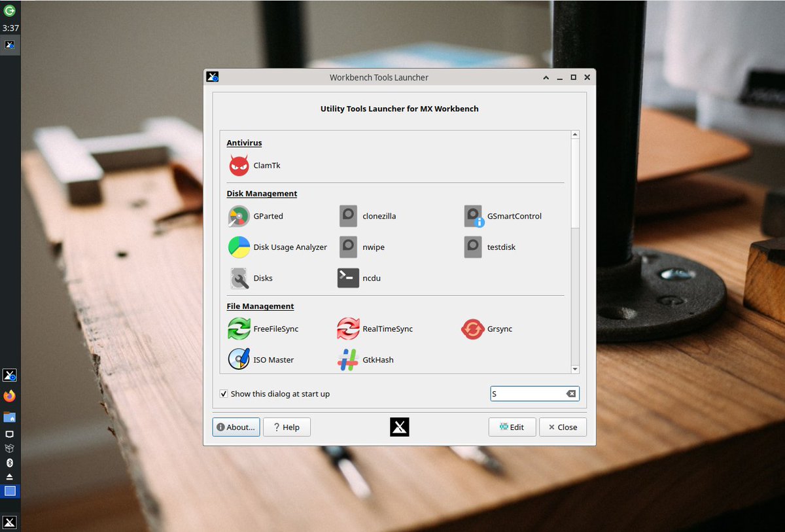Click the 'RealTimeSync' label
Viewport: 785px width, 532px height.
pos(388,328)
